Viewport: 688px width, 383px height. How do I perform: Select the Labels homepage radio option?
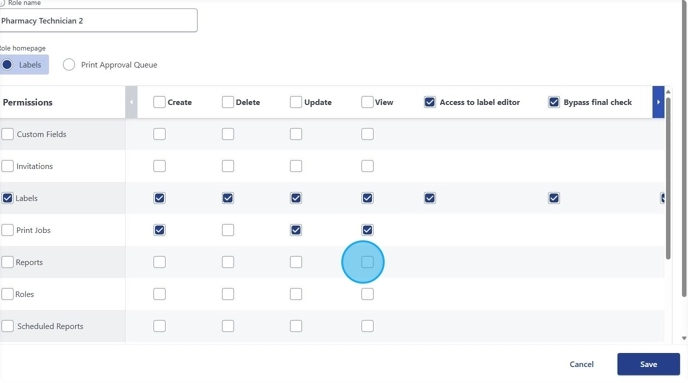7,65
